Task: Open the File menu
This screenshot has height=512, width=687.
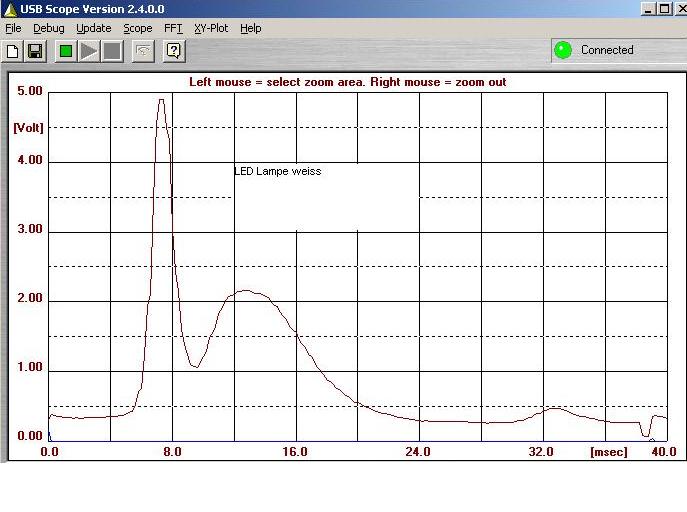Action: (13, 28)
